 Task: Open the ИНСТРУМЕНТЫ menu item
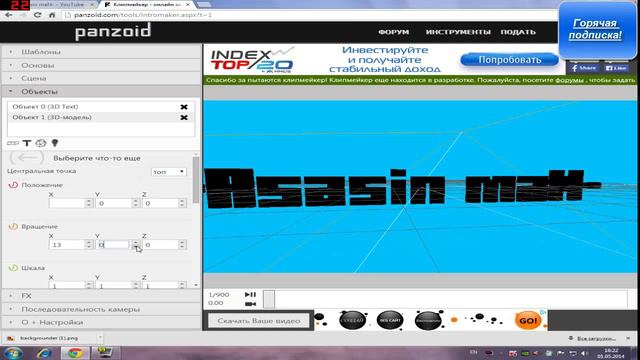tap(458, 32)
